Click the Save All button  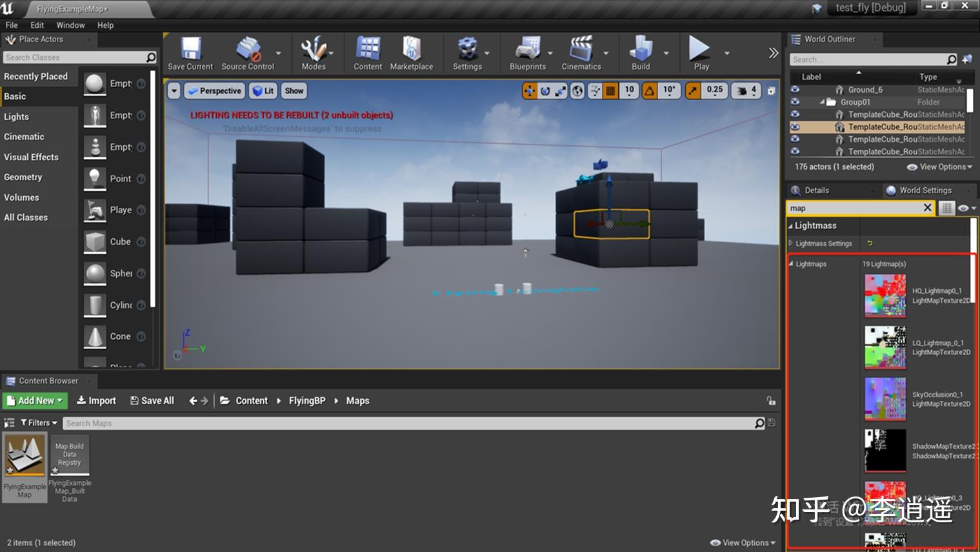point(152,400)
